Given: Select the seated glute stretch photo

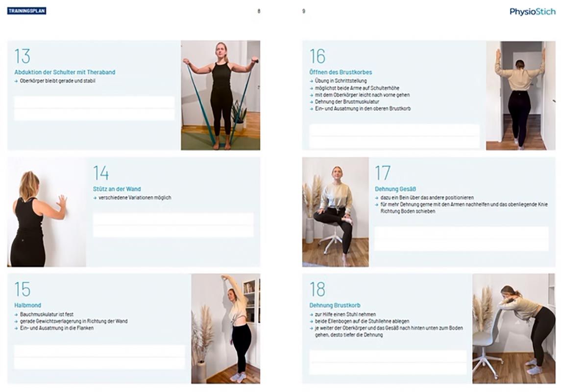Looking at the screenshot, I should click(x=335, y=212).
